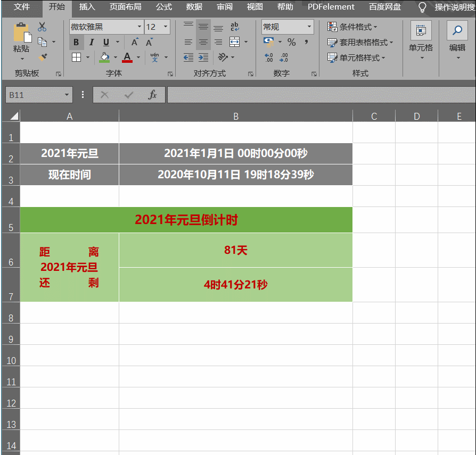Toggle Underline formatting
The width and height of the screenshot is (476, 455).
106,42
